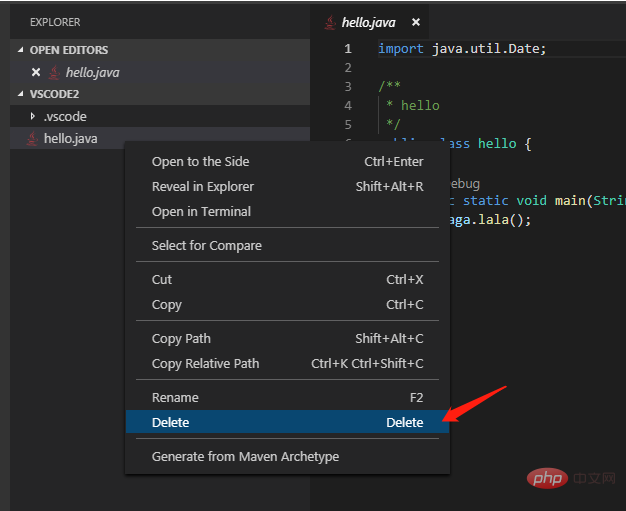This screenshot has width=626, height=511.
Task: Choose Rename from context menu
Action: coord(287,397)
